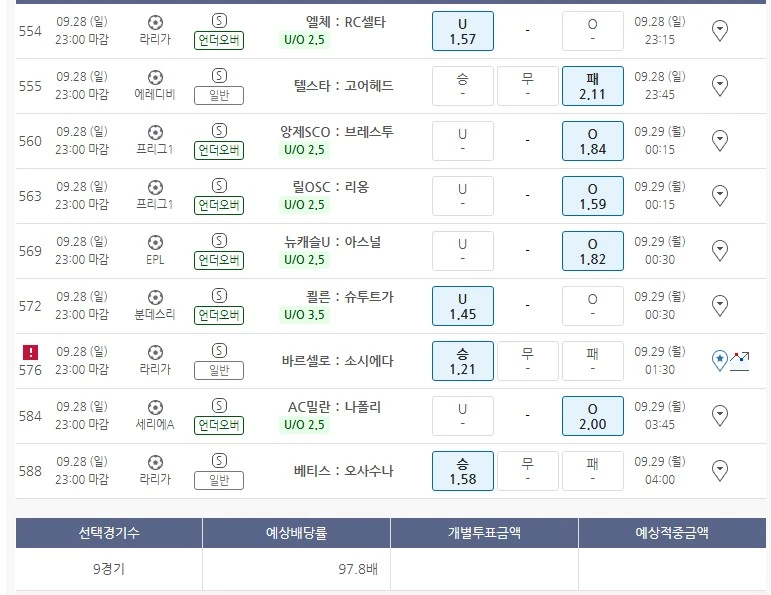Click the circled S icon on match 555
Image resolution: width=771 pixels, height=595 pixels.
coord(219,76)
